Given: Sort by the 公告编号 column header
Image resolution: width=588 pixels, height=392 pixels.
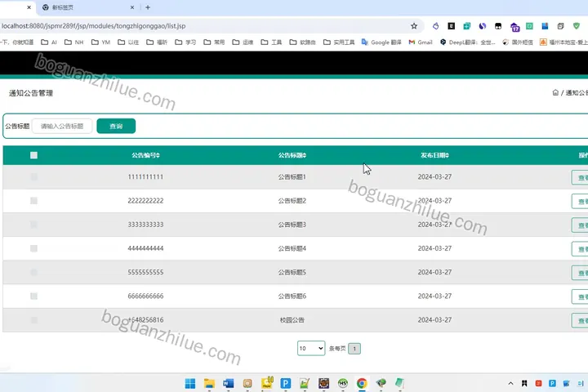Looking at the screenshot, I should click(x=145, y=155).
